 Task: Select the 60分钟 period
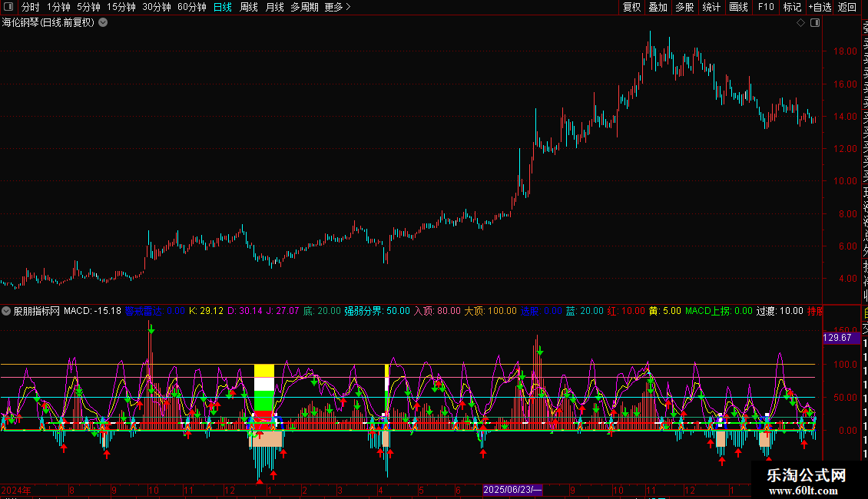tap(192, 7)
